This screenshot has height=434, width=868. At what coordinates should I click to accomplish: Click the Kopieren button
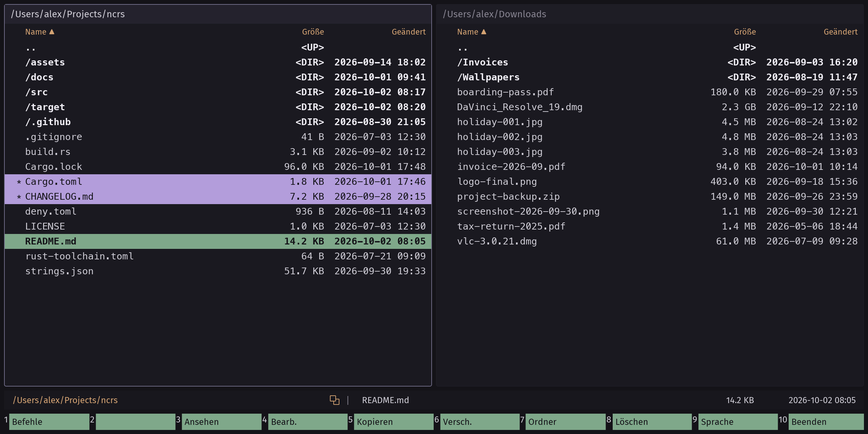pos(394,422)
